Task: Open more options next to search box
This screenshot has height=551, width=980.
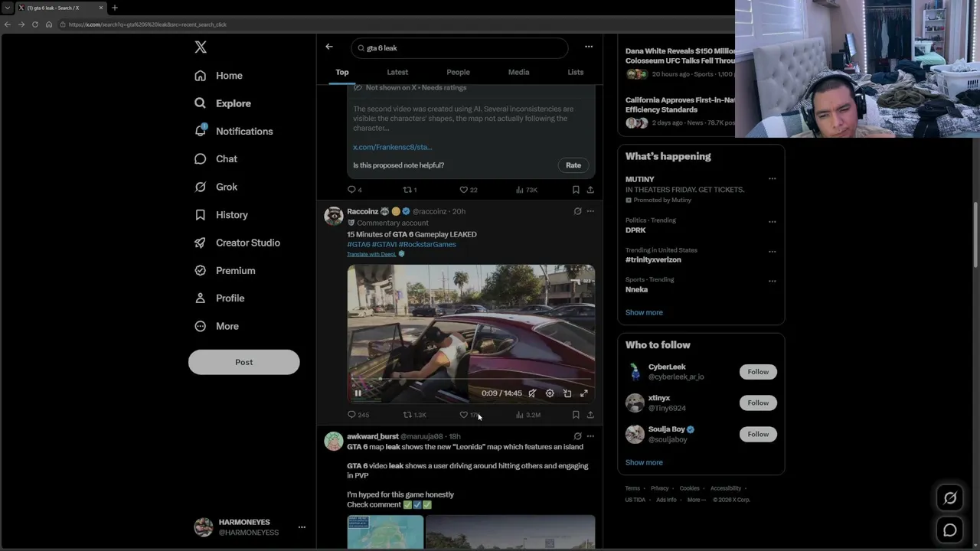Action: (x=589, y=47)
